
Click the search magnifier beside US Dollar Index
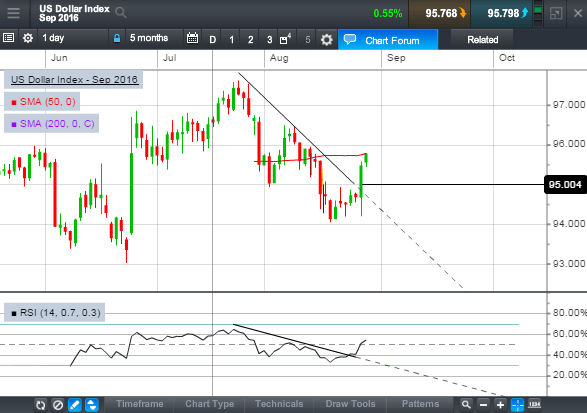(x=121, y=13)
